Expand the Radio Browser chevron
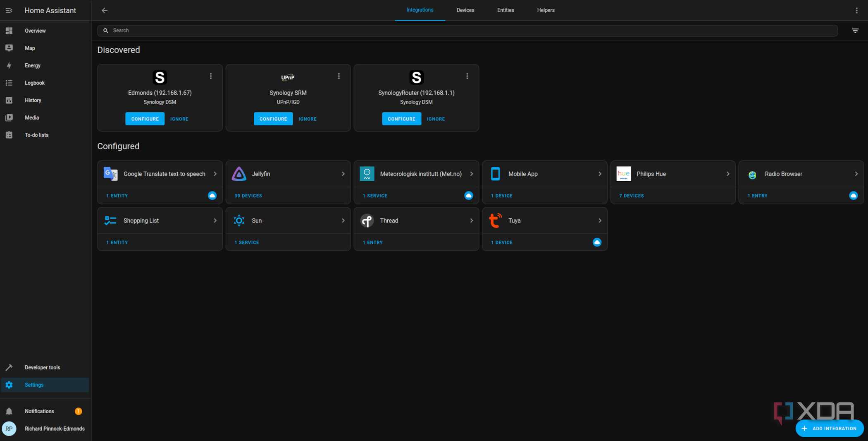 tap(856, 174)
